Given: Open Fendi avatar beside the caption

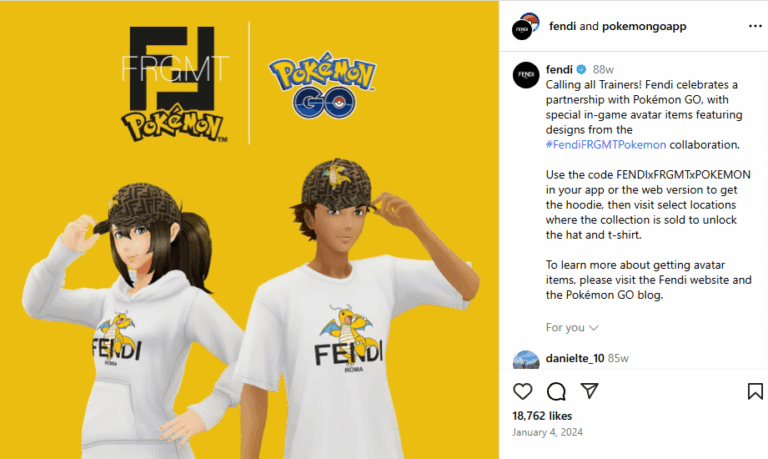Looking at the screenshot, I should [x=526, y=75].
